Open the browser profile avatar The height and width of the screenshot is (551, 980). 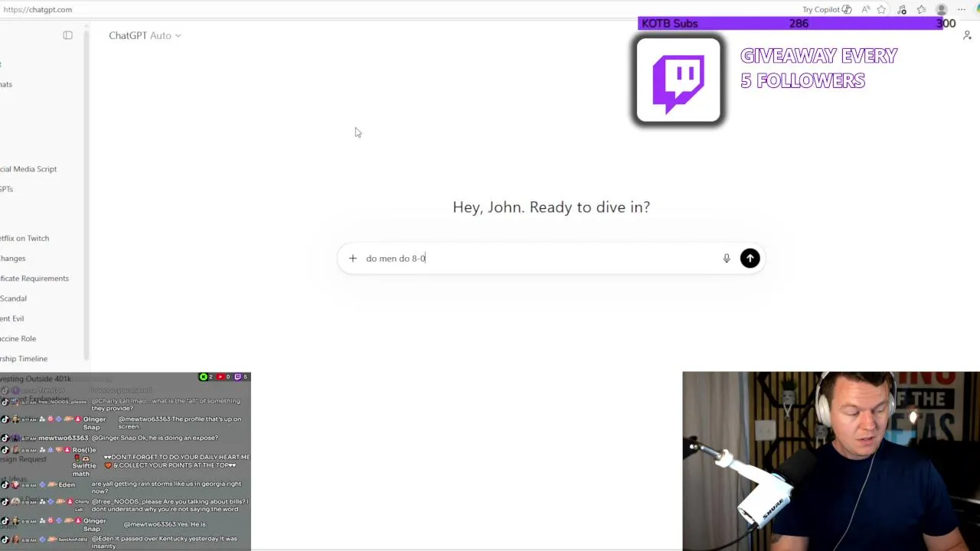click(x=942, y=9)
